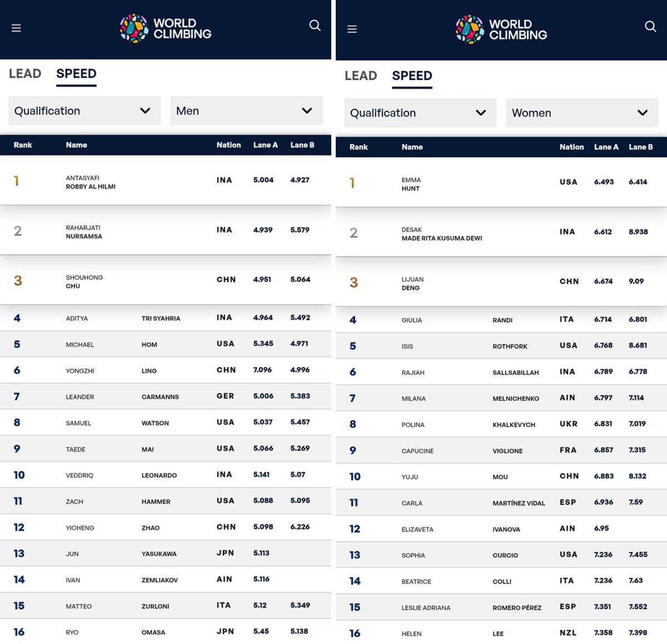This screenshot has width=667, height=644.
Task: Click ROMERO PÉREZ surname in Women table
Action: (x=517, y=608)
